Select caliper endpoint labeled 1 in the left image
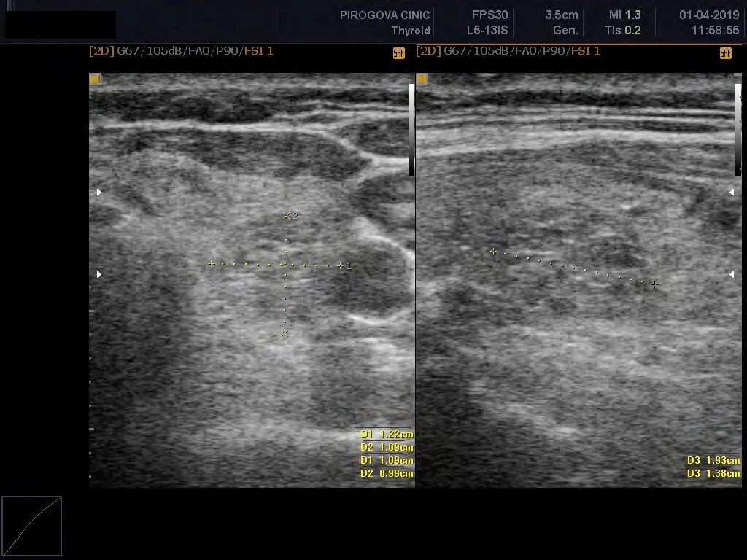This screenshot has width=747, height=560. click(x=341, y=265)
